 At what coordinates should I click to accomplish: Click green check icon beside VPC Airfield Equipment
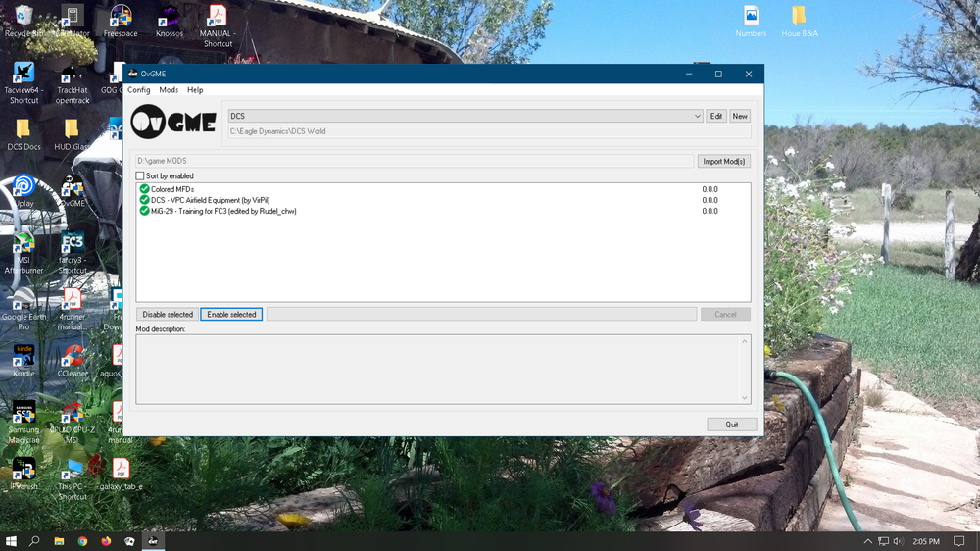(144, 200)
